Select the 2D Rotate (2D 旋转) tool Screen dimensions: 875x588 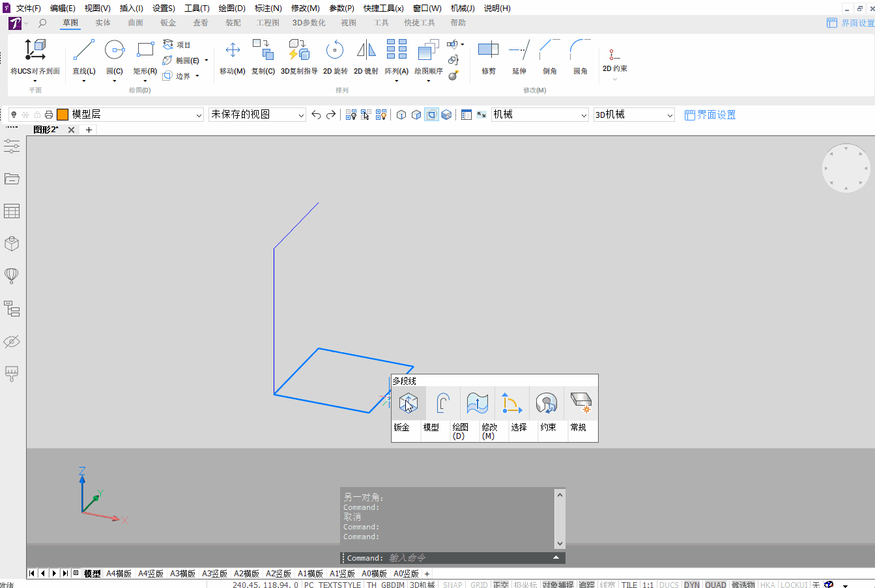pos(335,52)
